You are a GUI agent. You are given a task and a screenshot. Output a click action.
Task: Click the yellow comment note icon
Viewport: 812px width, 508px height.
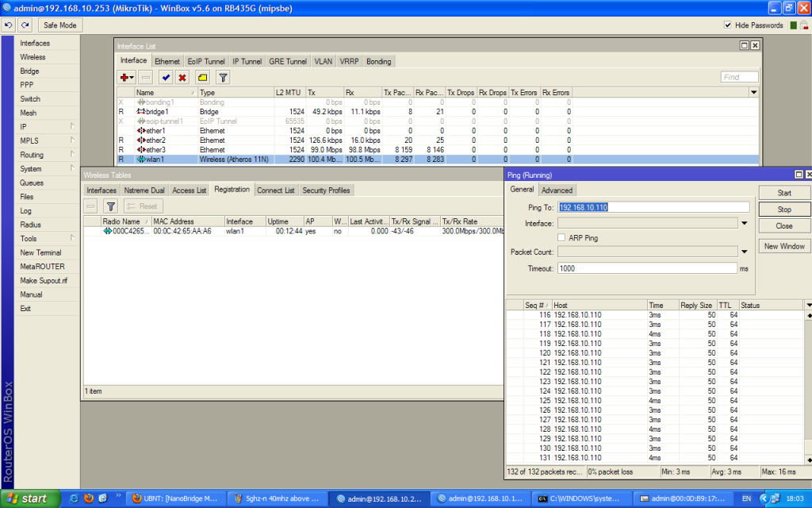[203, 77]
